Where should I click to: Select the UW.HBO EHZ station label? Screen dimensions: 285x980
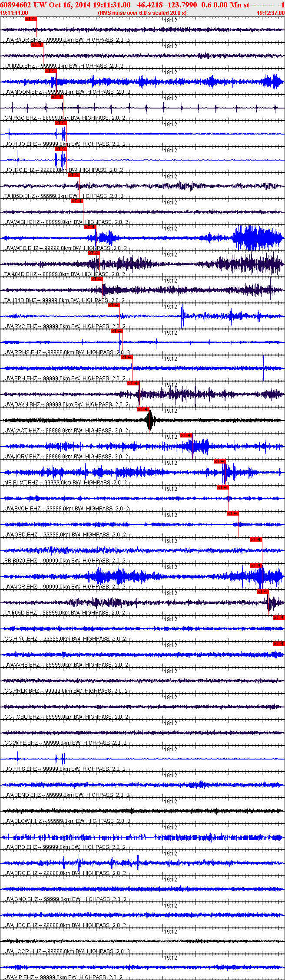[x=21, y=925]
